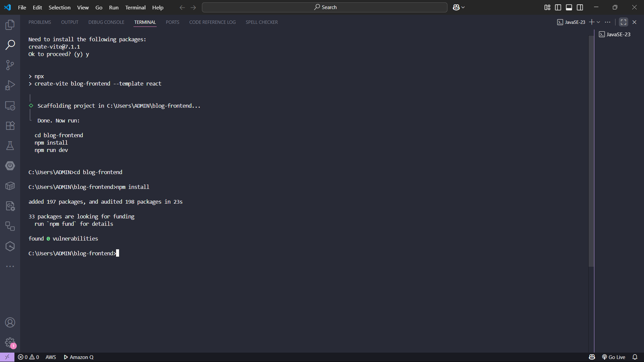The width and height of the screenshot is (644, 362).
Task: Open the Explorer view in activity bar
Action: 10,24
